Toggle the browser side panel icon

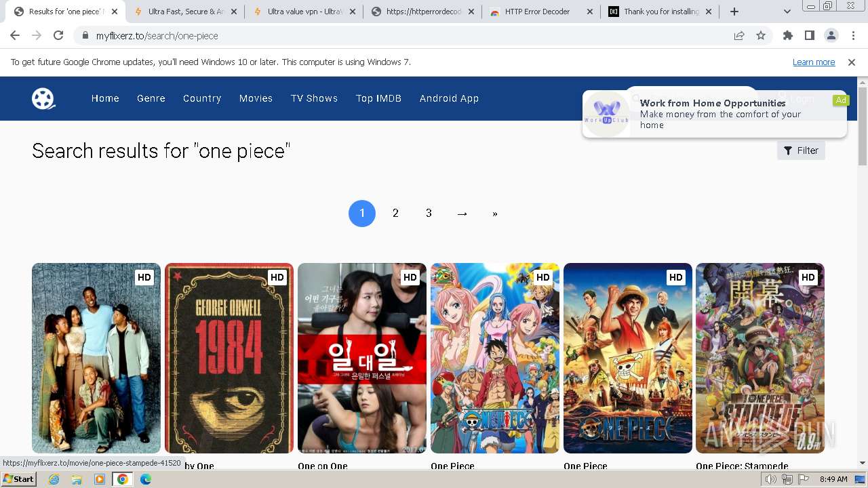click(809, 36)
